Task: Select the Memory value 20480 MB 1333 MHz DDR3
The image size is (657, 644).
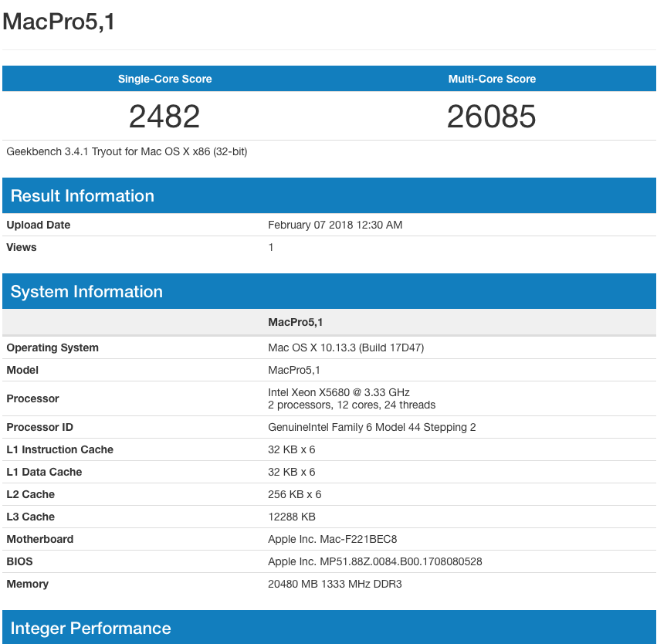Action: pyautogui.click(x=335, y=584)
